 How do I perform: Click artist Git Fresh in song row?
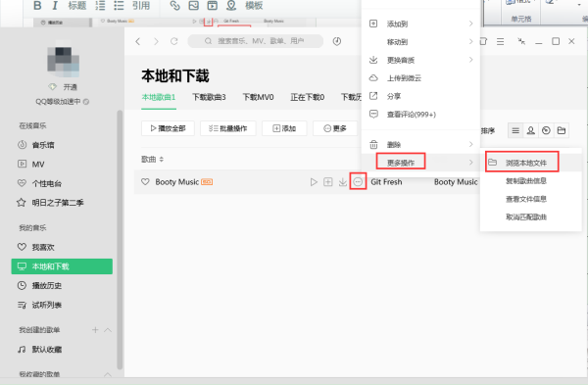[x=386, y=182]
